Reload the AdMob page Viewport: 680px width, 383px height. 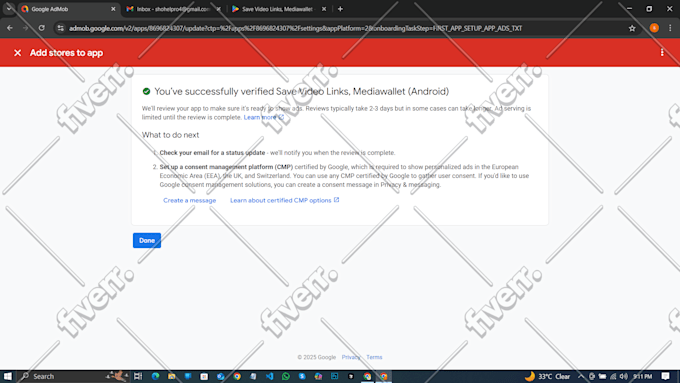click(42, 28)
